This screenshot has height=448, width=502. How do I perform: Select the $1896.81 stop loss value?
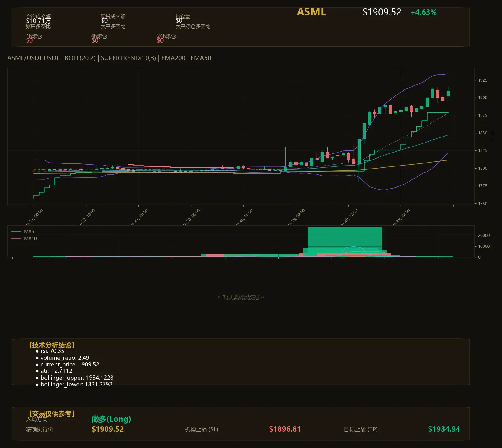pyautogui.click(x=285, y=429)
